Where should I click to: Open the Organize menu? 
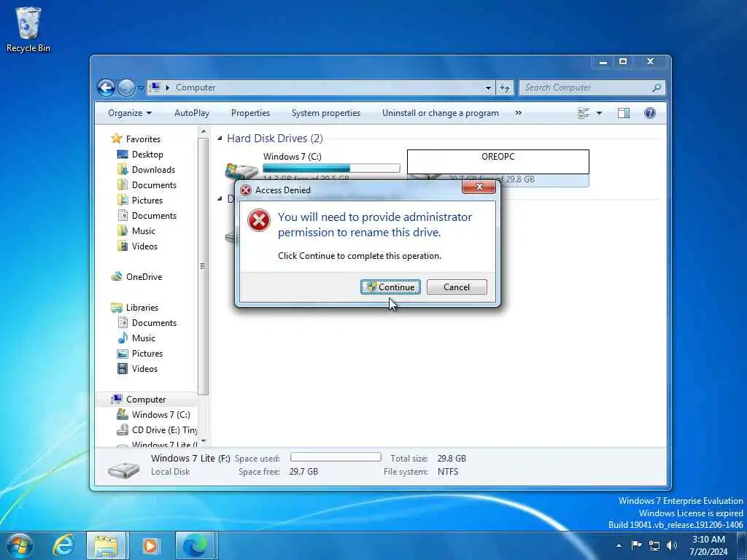click(x=130, y=113)
